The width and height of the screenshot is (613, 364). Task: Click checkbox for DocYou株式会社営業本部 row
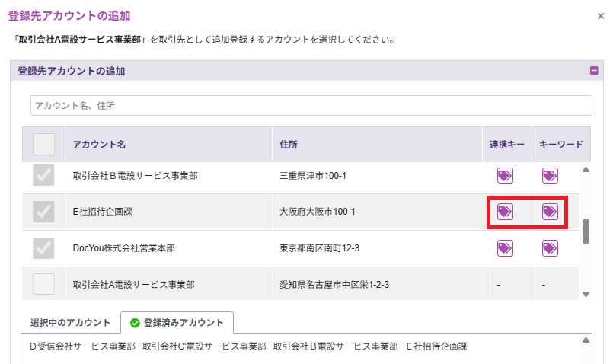44,247
